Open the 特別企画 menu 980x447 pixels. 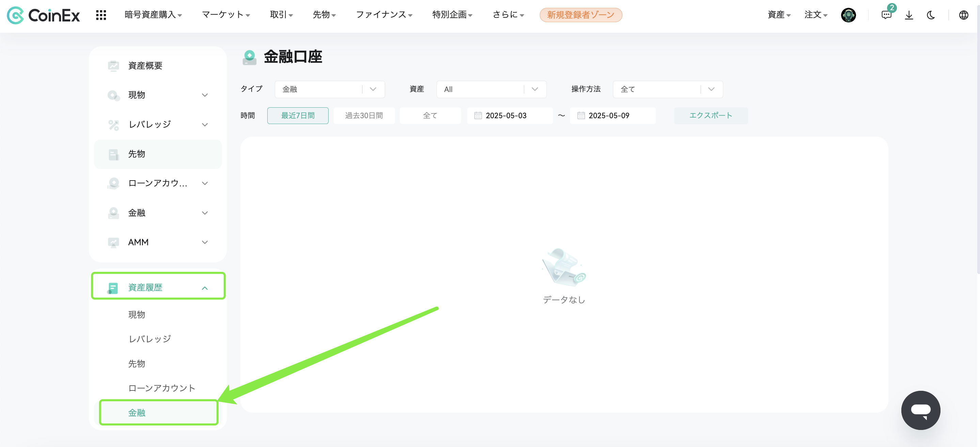click(452, 15)
